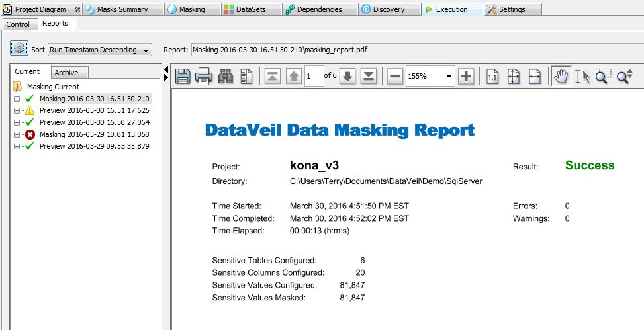Expand the Masking 2016-03-29 10.01 13.050 node
The width and height of the screenshot is (644, 330).
(17, 134)
